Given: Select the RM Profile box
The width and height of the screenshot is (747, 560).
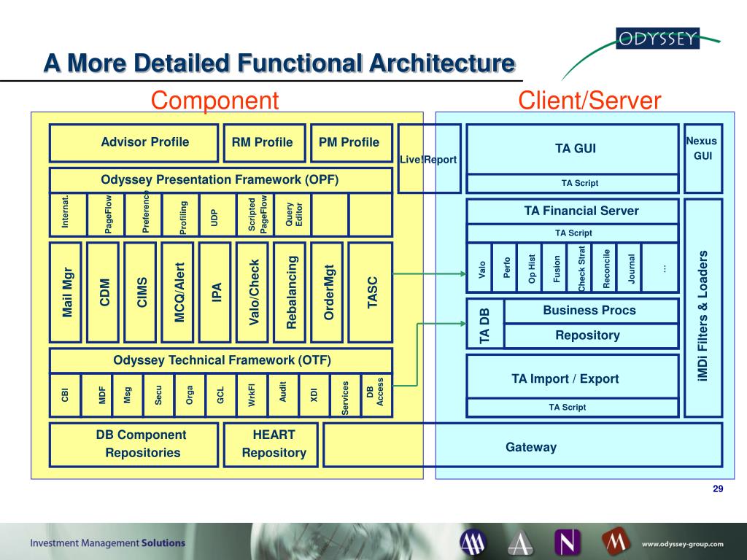Looking at the screenshot, I should coord(264,143).
